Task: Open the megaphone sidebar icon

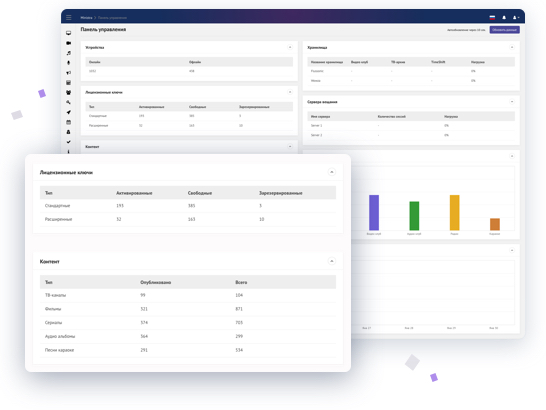Action: (69, 73)
